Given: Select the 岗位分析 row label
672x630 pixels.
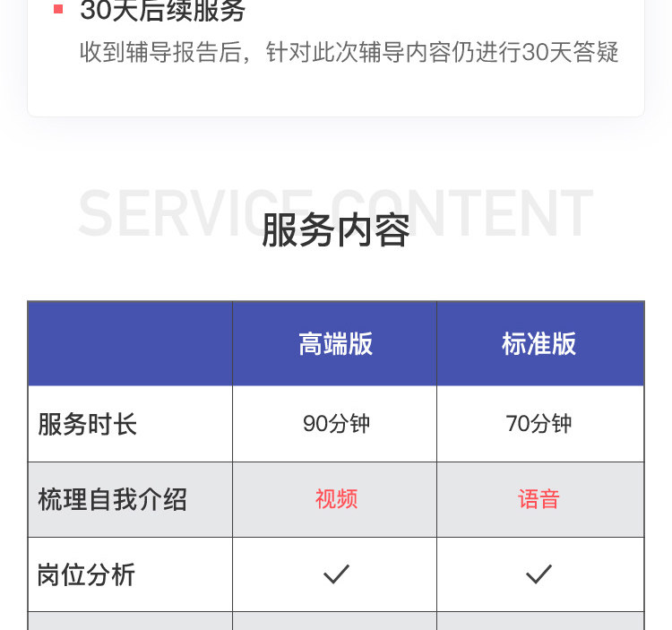Looking at the screenshot, I should [x=87, y=574].
